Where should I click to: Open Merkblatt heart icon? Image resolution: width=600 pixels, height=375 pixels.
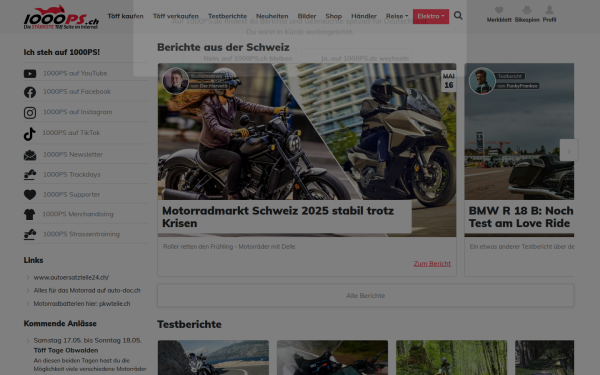pyautogui.click(x=499, y=10)
